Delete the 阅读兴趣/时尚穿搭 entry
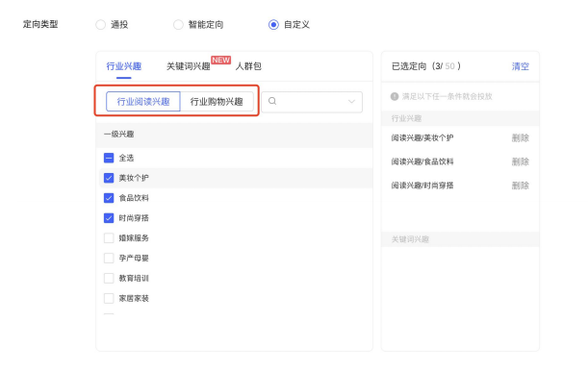 click(520, 185)
